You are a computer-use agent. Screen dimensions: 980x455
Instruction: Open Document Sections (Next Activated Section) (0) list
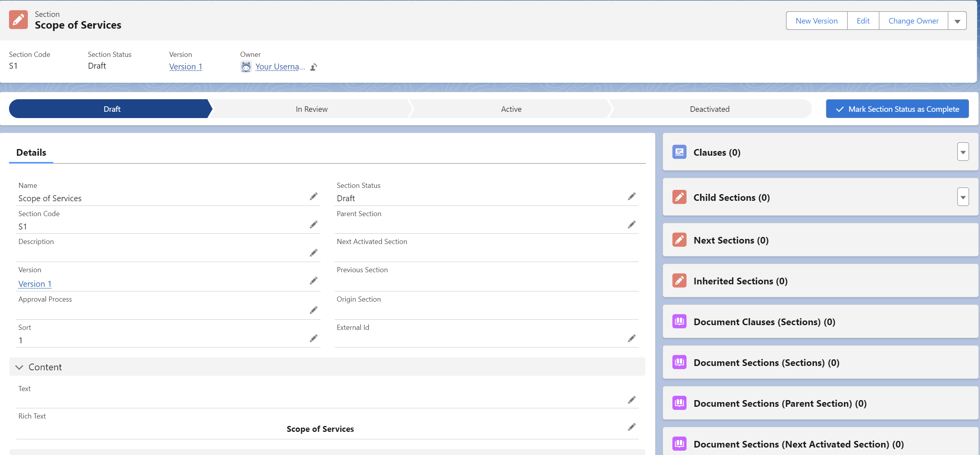pos(799,444)
